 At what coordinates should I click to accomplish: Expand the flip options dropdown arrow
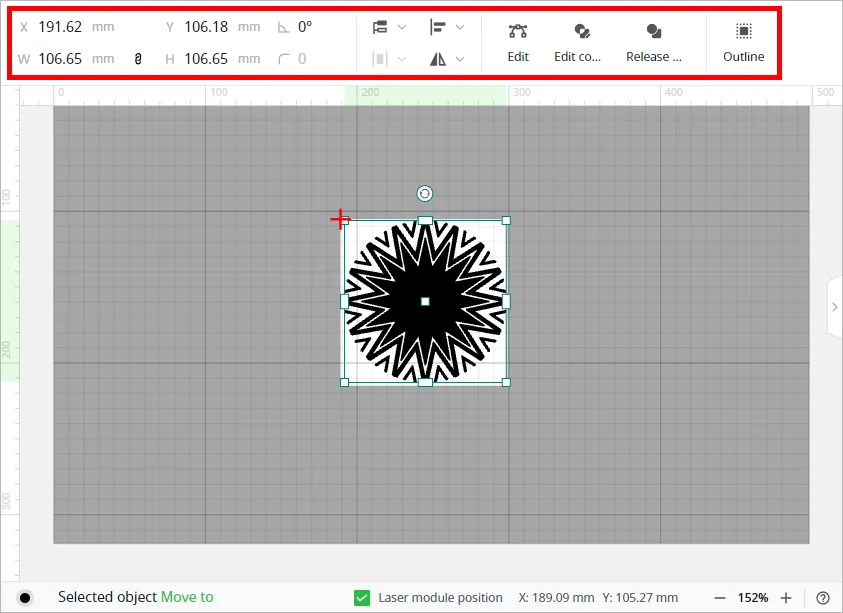[460, 59]
